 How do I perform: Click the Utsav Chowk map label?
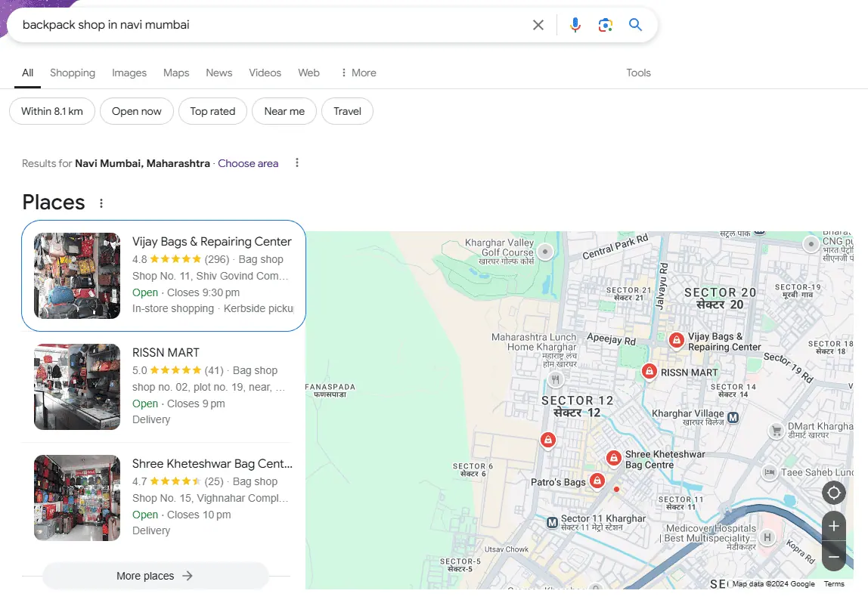point(507,549)
